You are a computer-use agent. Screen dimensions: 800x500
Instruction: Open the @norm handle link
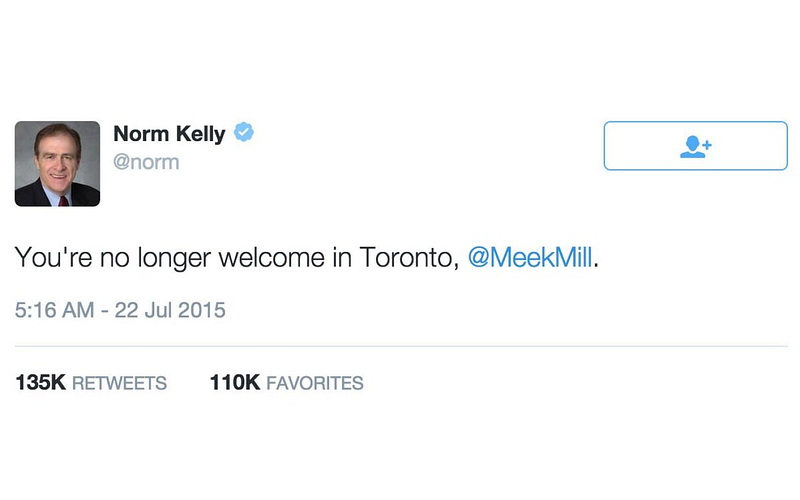[x=146, y=162]
